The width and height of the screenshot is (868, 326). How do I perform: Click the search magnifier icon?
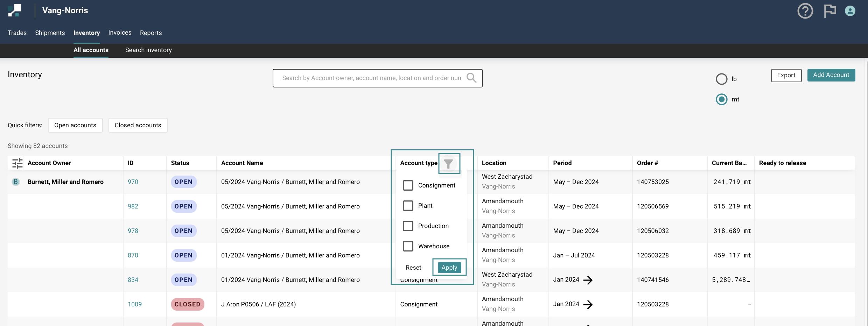point(471,78)
